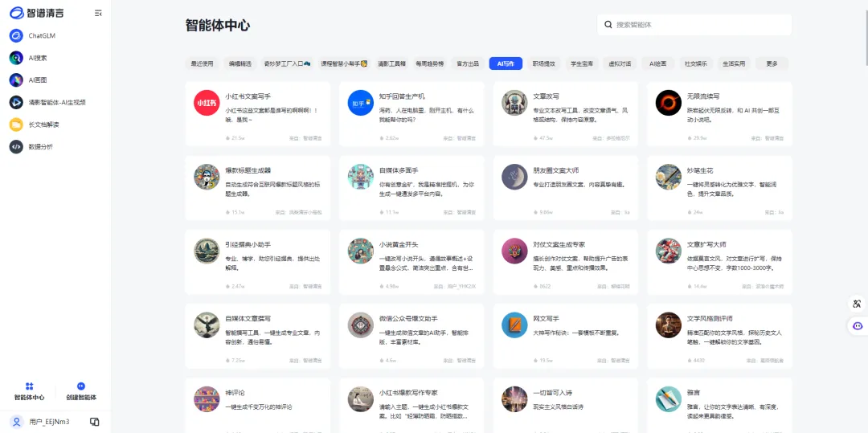Click the 47.5w usage count text
This screenshot has width=868, height=433.
click(546, 138)
